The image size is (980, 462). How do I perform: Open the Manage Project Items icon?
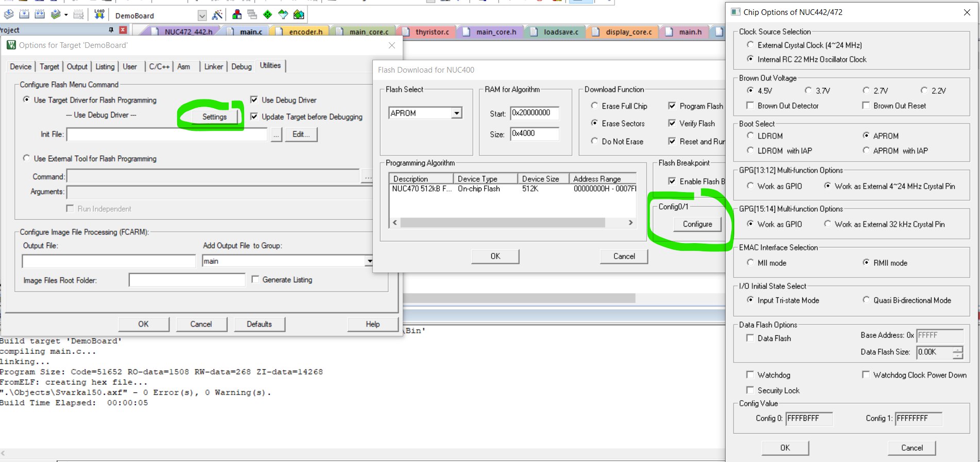(237, 14)
